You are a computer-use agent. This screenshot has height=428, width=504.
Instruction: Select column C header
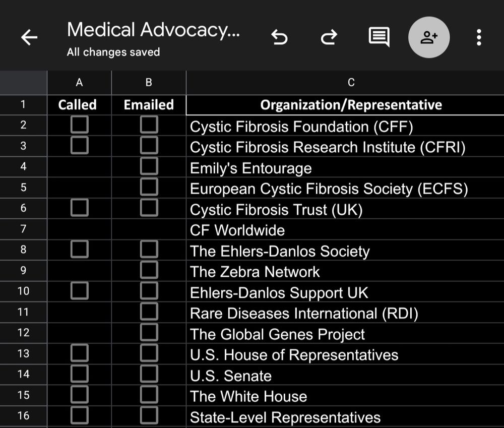coord(351,83)
